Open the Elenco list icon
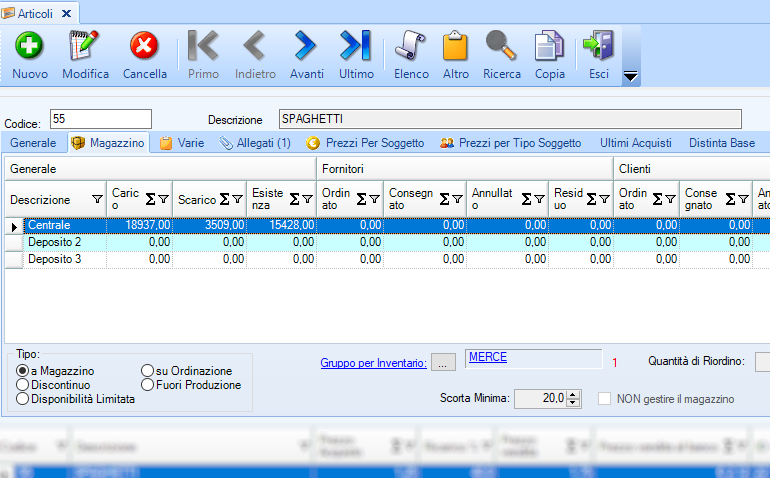770x478 pixels. point(411,46)
